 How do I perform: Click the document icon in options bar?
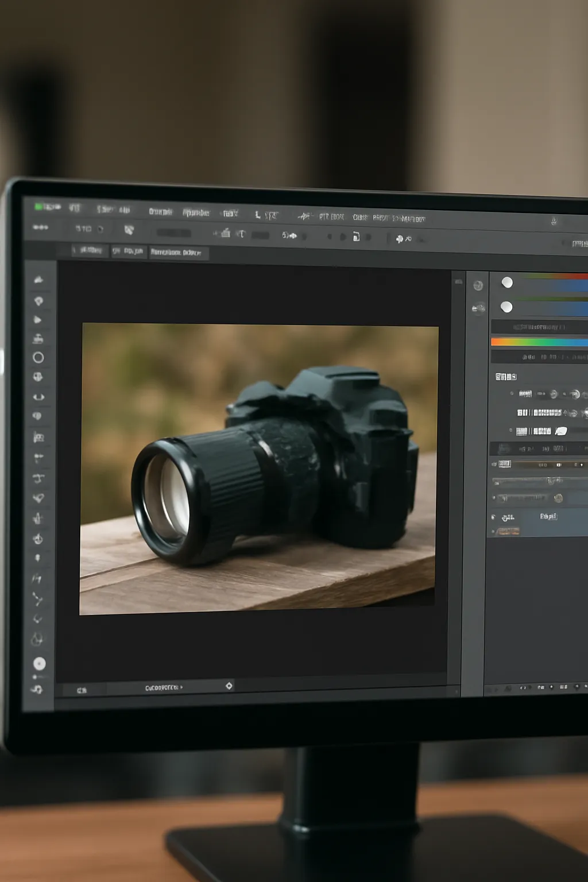click(x=356, y=237)
